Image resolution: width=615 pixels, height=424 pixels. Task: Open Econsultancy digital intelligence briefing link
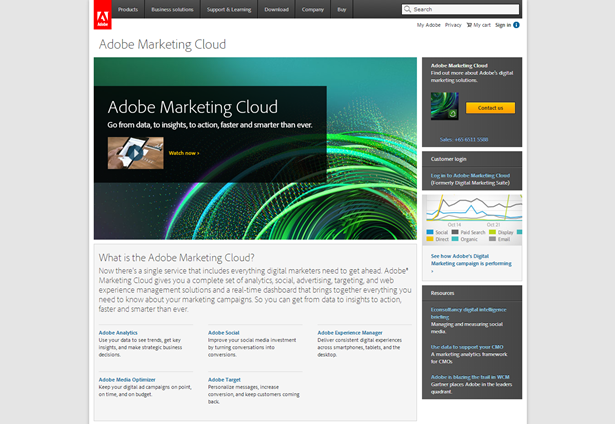[468, 313]
